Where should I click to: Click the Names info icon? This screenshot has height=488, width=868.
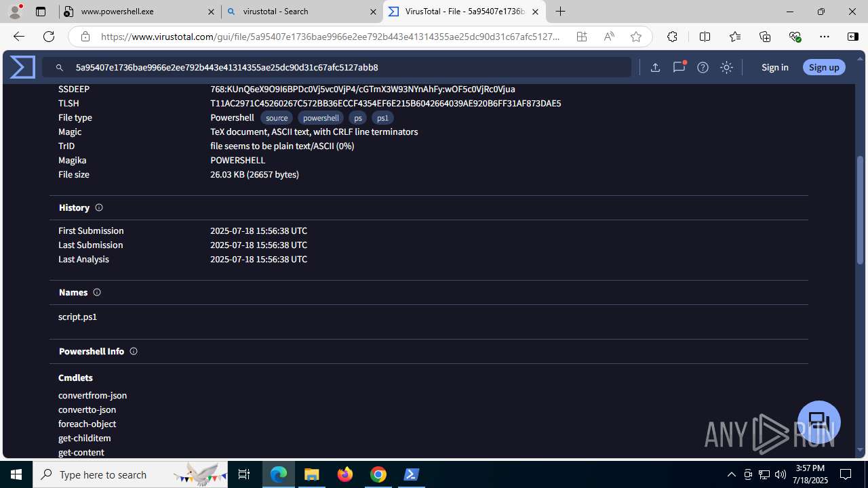[97, 292]
